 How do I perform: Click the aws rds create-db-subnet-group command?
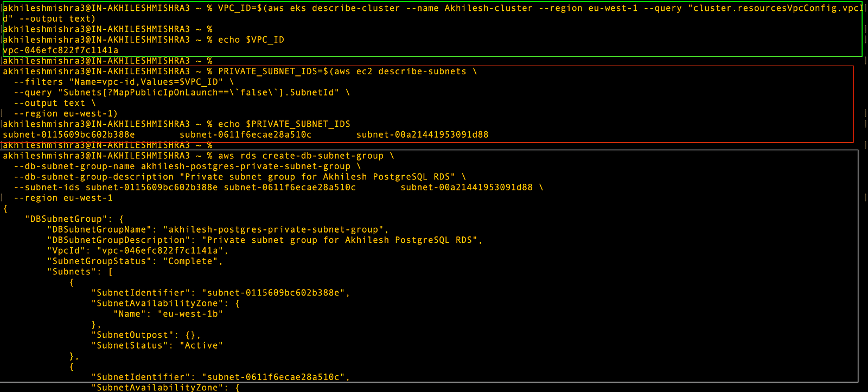tap(306, 156)
